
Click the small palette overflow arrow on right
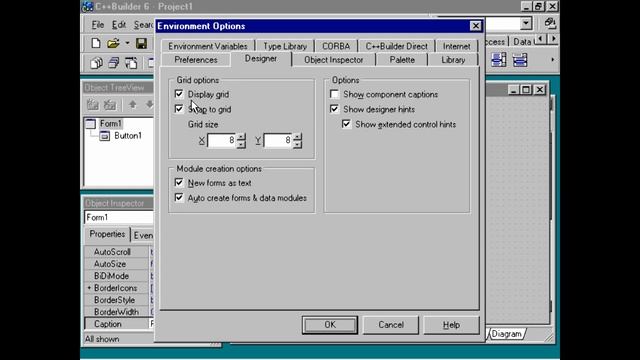[553, 60]
